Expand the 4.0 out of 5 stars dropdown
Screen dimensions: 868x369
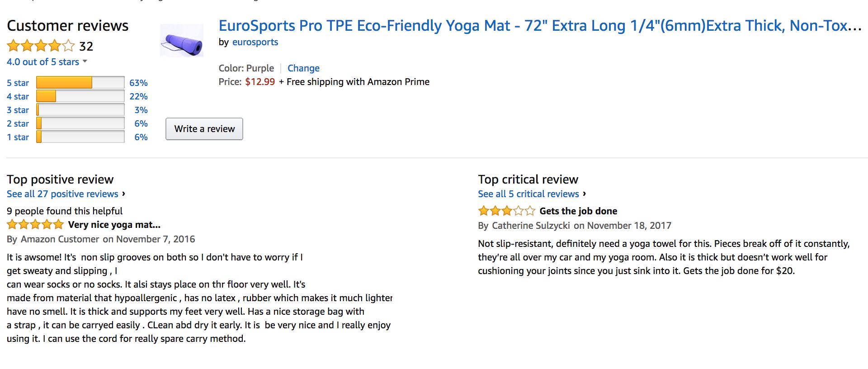pyautogui.click(x=85, y=61)
